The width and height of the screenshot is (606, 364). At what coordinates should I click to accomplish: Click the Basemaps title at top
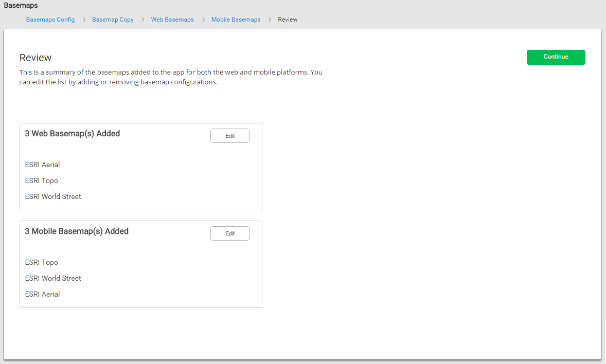tap(21, 6)
